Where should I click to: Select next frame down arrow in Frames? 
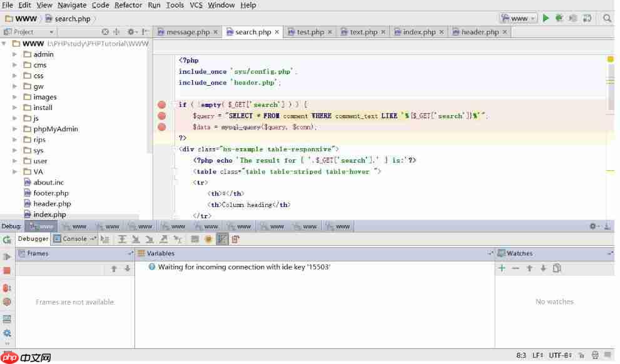tap(128, 269)
